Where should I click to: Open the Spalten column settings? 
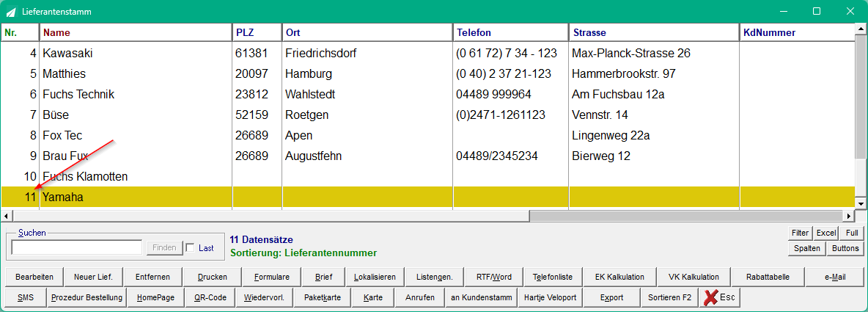[806, 248]
